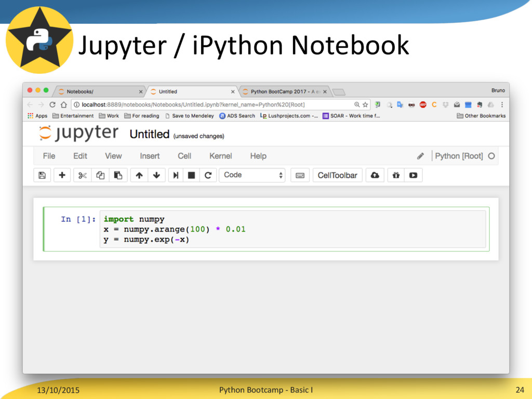The height and width of the screenshot is (399, 532).
Task: Click the video play icon in toolbar
Action: pos(413,175)
